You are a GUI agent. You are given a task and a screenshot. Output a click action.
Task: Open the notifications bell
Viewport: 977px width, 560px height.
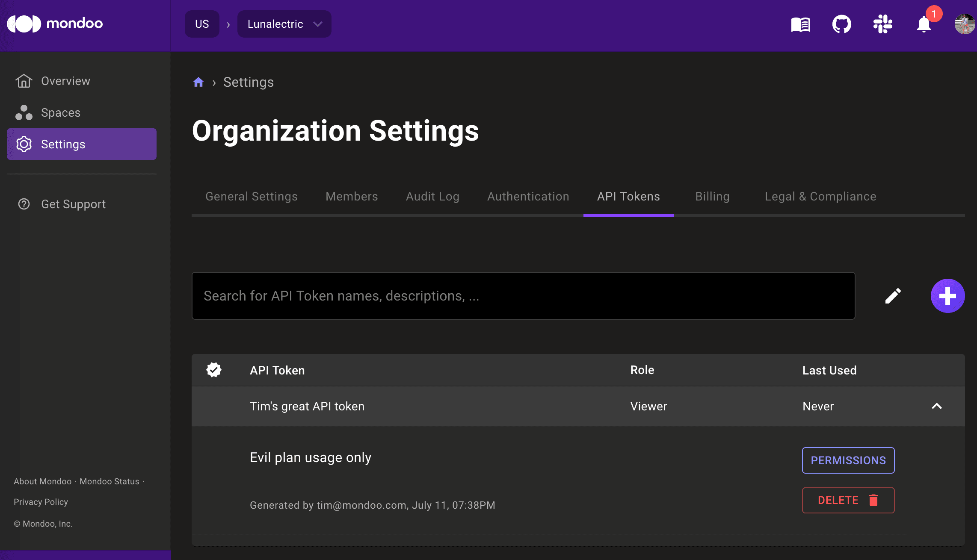pyautogui.click(x=924, y=24)
